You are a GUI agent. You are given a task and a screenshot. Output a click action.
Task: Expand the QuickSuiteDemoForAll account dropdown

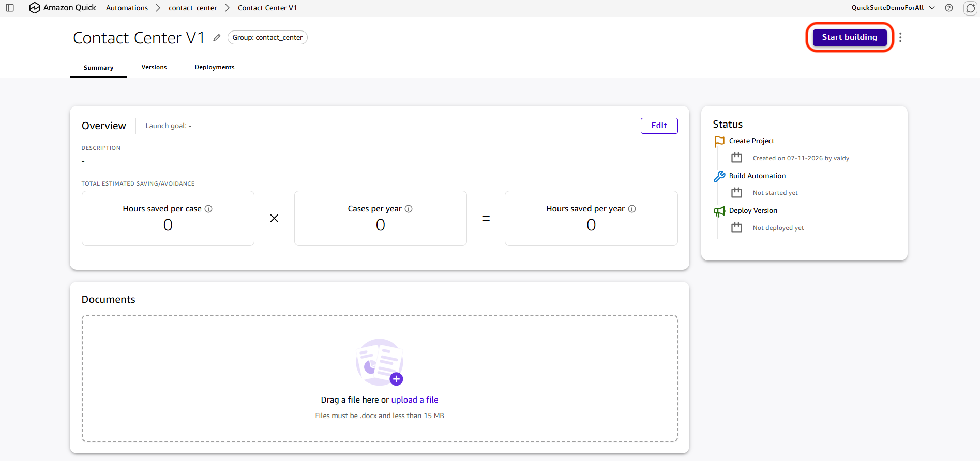pos(893,8)
